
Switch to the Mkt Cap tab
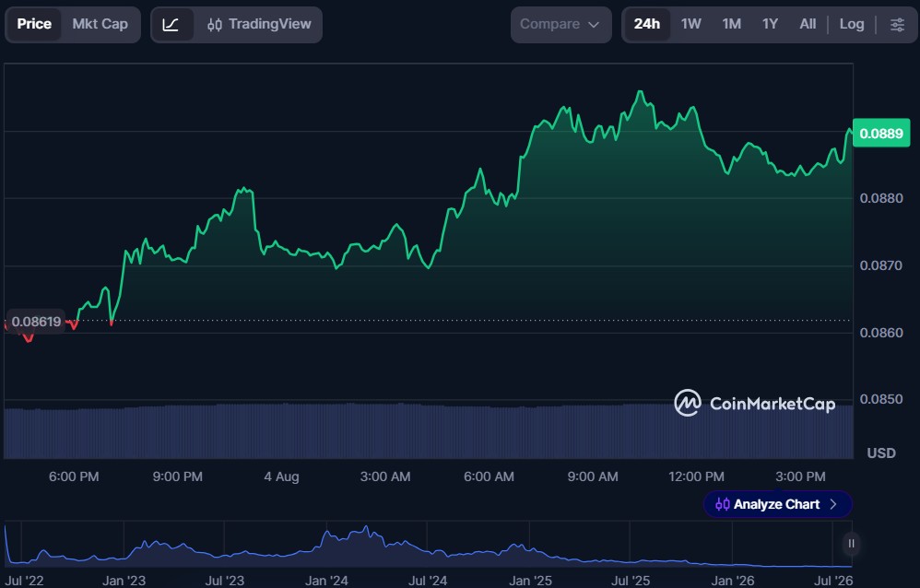point(100,24)
